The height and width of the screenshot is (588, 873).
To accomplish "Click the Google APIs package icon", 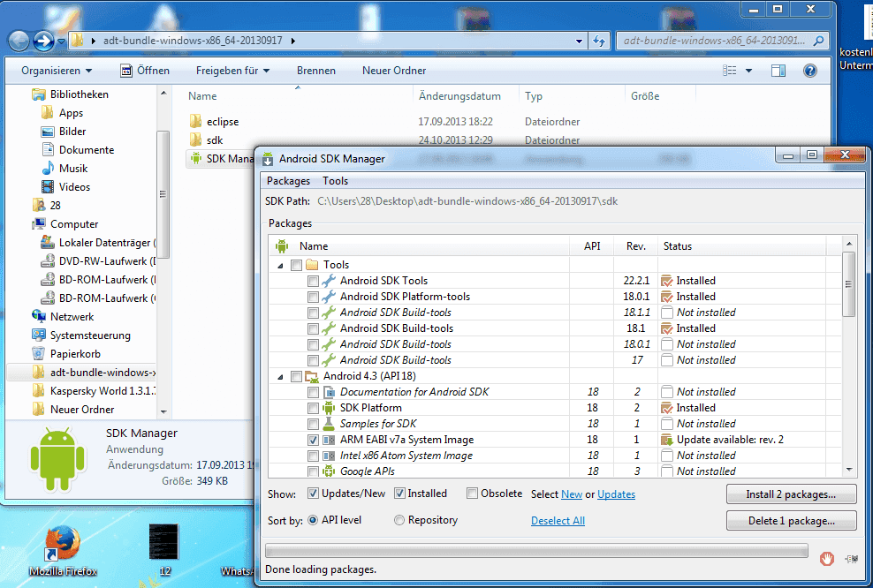I will point(329,471).
